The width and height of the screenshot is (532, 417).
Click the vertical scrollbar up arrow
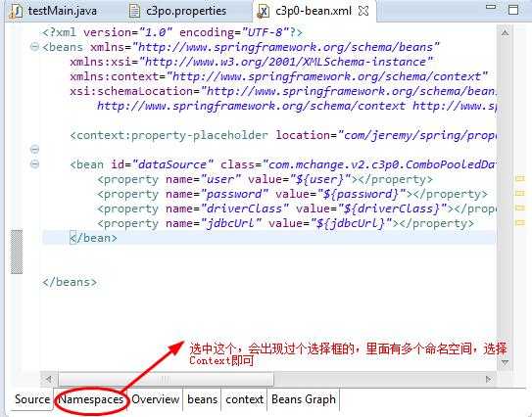(505, 33)
